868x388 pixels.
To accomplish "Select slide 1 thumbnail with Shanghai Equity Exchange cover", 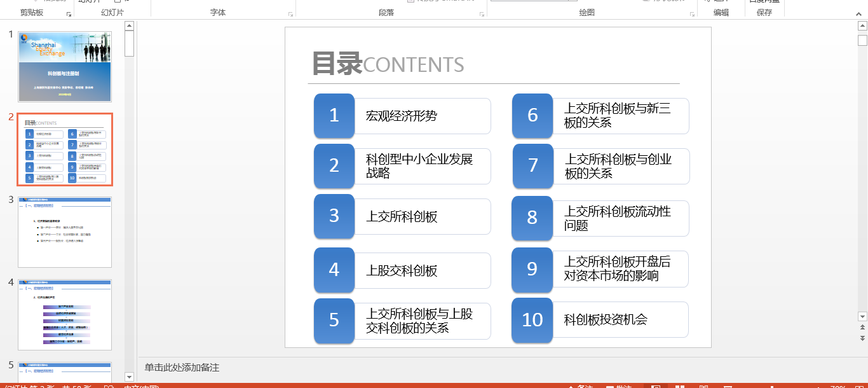I will pyautogui.click(x=65, y=66).
